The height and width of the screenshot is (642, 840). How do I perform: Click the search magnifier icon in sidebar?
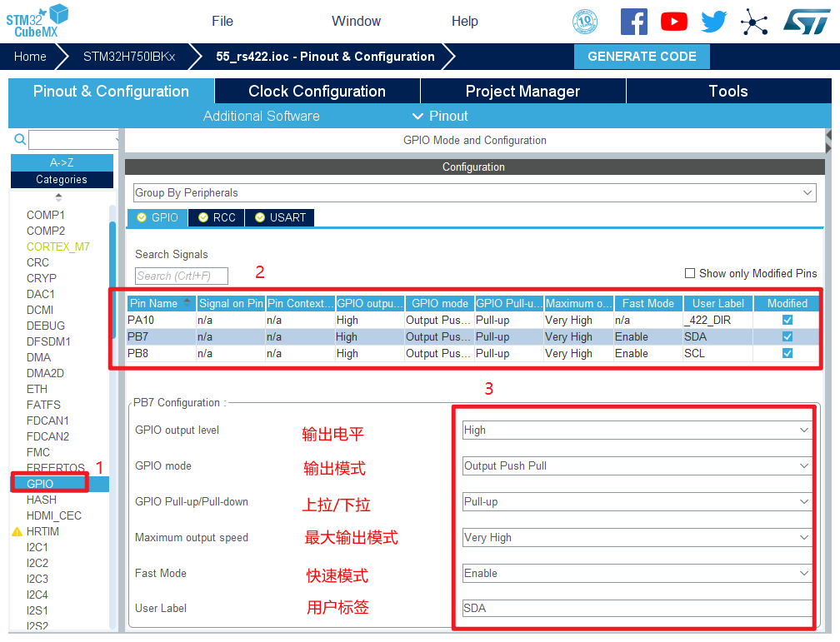point(20,140)
